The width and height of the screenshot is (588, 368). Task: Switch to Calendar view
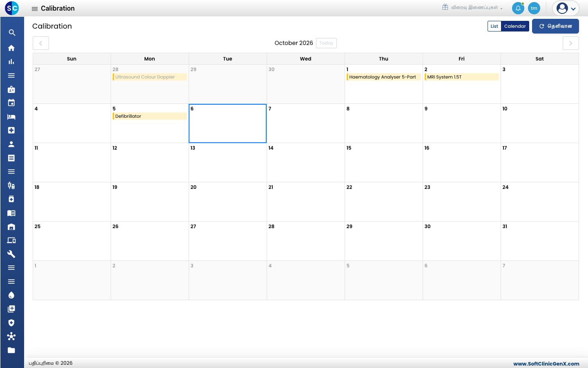(x=515, y=26)
